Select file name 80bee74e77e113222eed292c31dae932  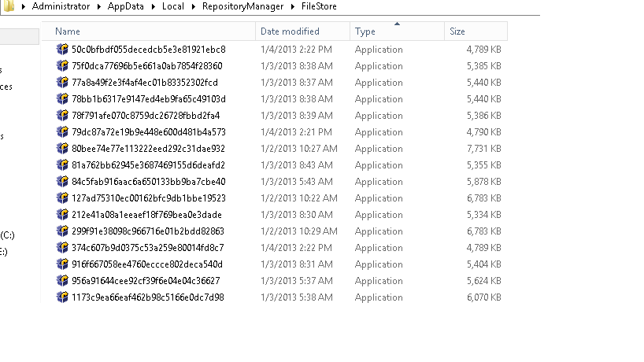[148, 149]
